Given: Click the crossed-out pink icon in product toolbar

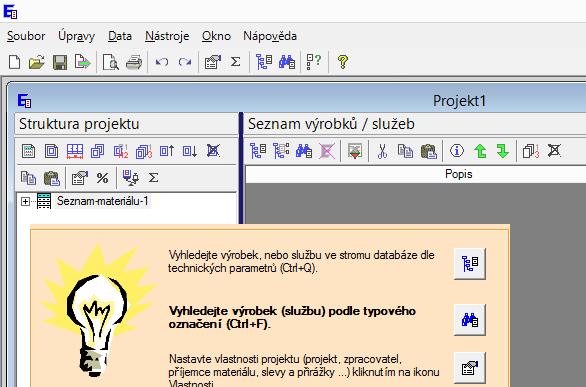Looking at the screenshot, I should click(x=327, y=151).
